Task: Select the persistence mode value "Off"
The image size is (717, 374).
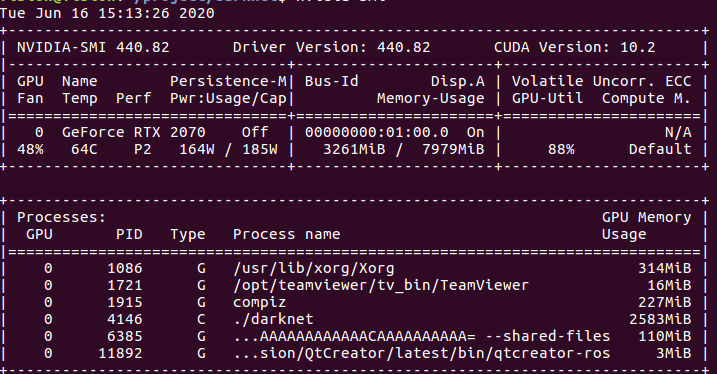Action: [255, 133]
